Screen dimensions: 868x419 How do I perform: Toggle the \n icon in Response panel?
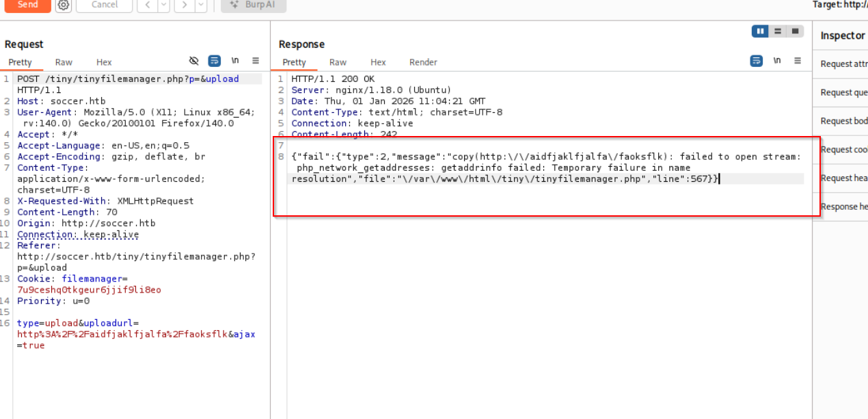click(x=776, y=61)
